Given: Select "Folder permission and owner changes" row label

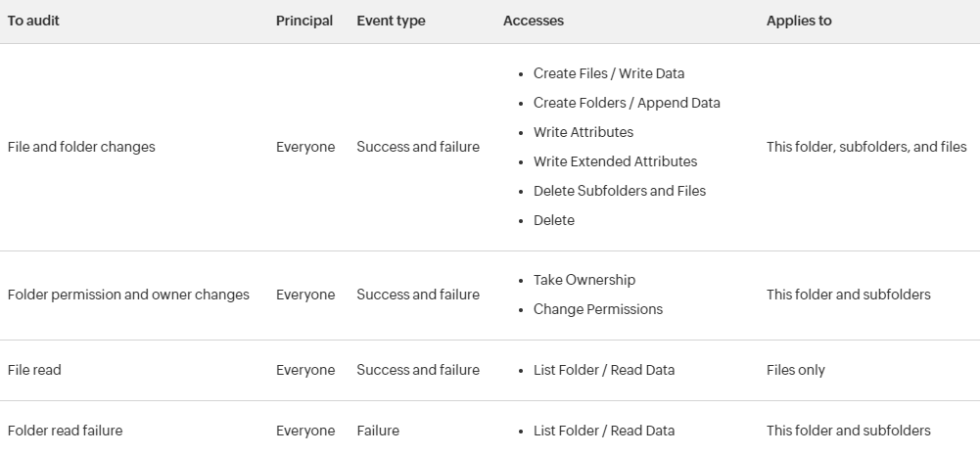Looking at the screenshot, I should pos(128,295).
